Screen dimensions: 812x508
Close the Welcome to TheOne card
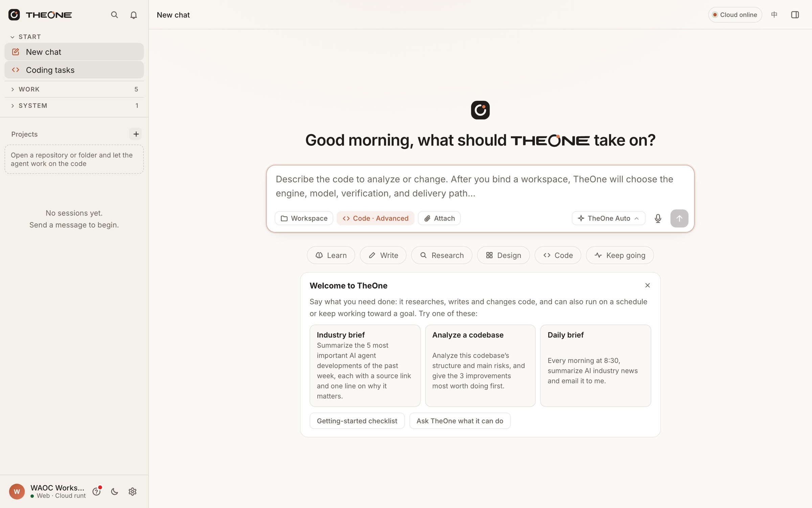(647, 285)
